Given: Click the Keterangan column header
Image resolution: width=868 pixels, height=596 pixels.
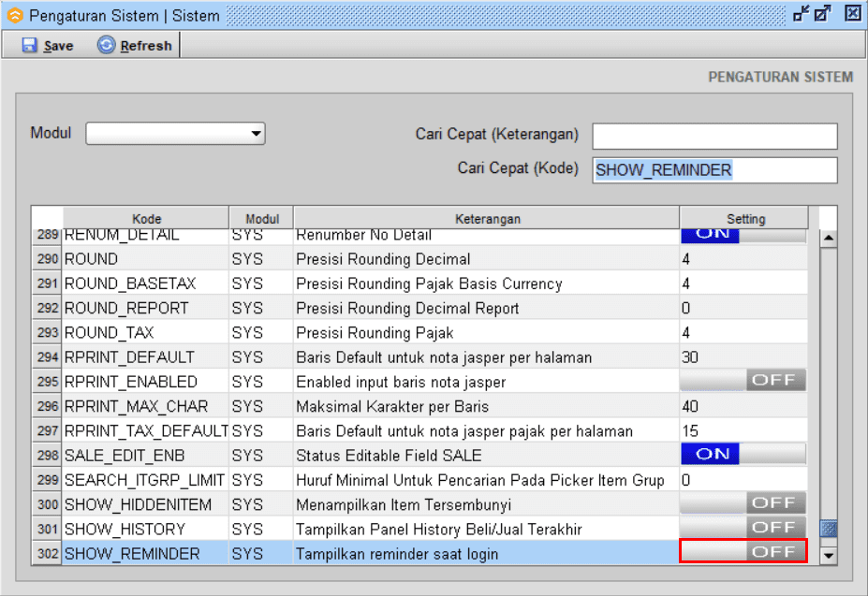Looking at the screenshot, I should (x=487, y=219).
